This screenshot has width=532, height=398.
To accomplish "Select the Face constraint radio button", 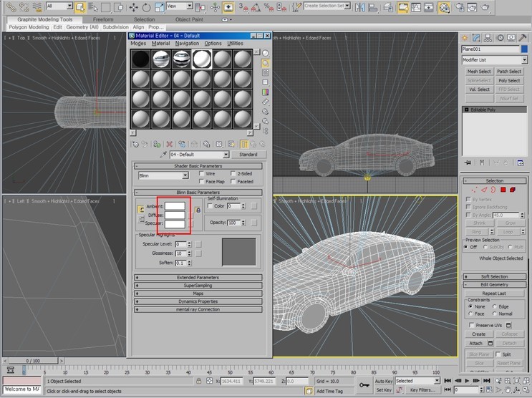I will click(470, 314).
